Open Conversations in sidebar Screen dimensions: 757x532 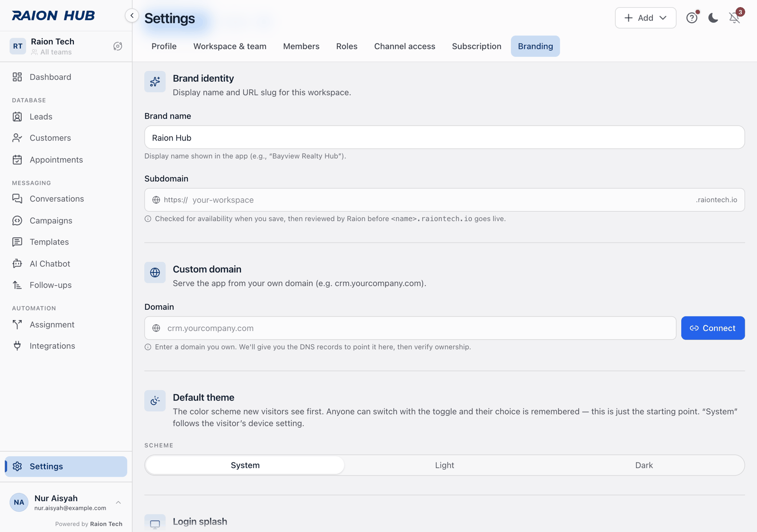coord(66,199)
